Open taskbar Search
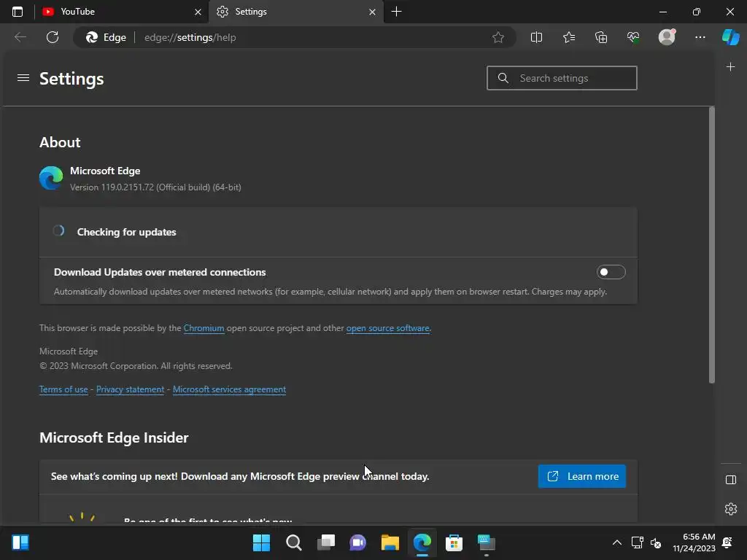 coord(293,542)
